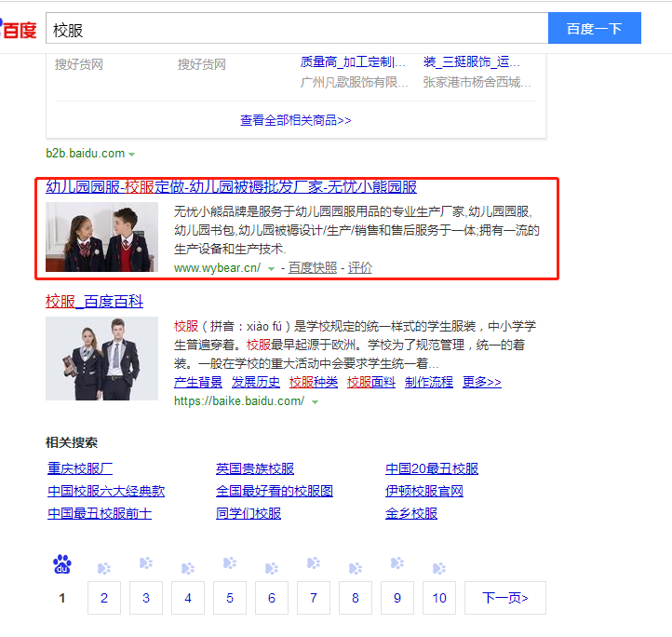
Task: Click paw icon above page 3
Action: click(146, 562)
